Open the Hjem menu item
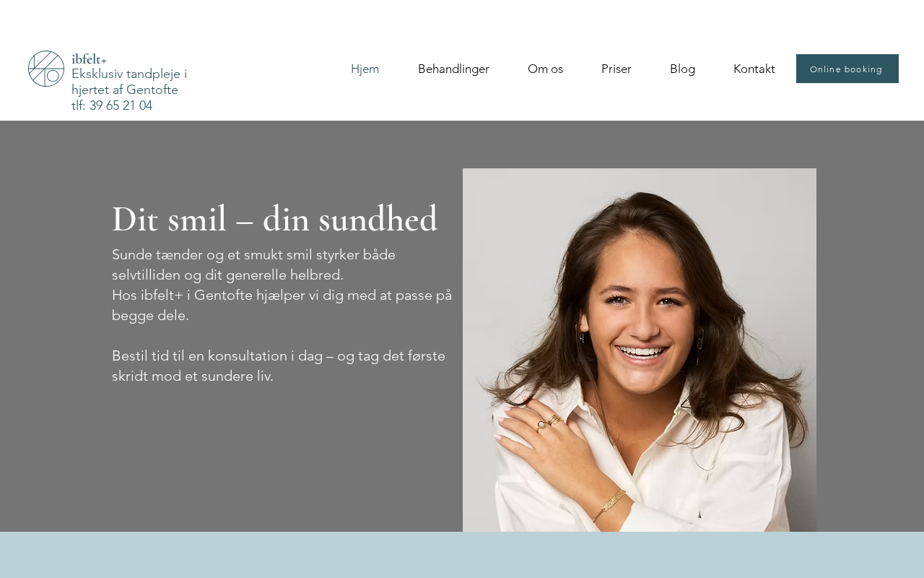The width and height of the screenshot is (924, 578). tap(365, 69)
